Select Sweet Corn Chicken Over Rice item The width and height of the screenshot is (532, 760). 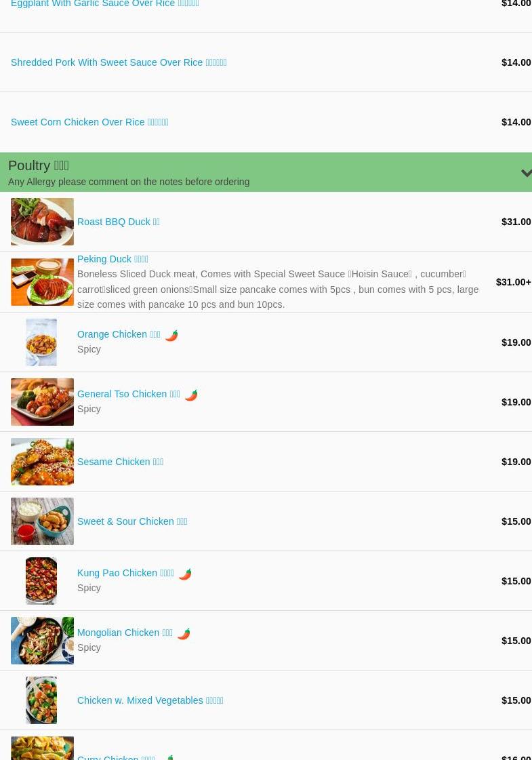(x=89, y=122)
